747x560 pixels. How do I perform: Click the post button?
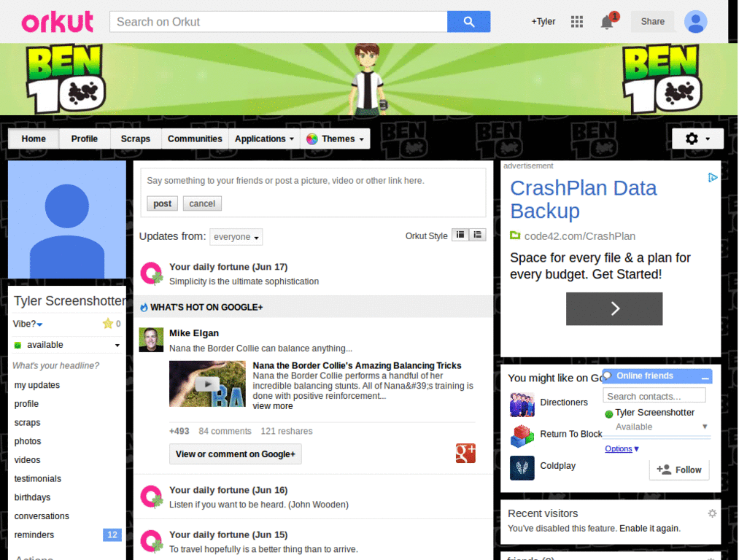click(x=162, y=203)
